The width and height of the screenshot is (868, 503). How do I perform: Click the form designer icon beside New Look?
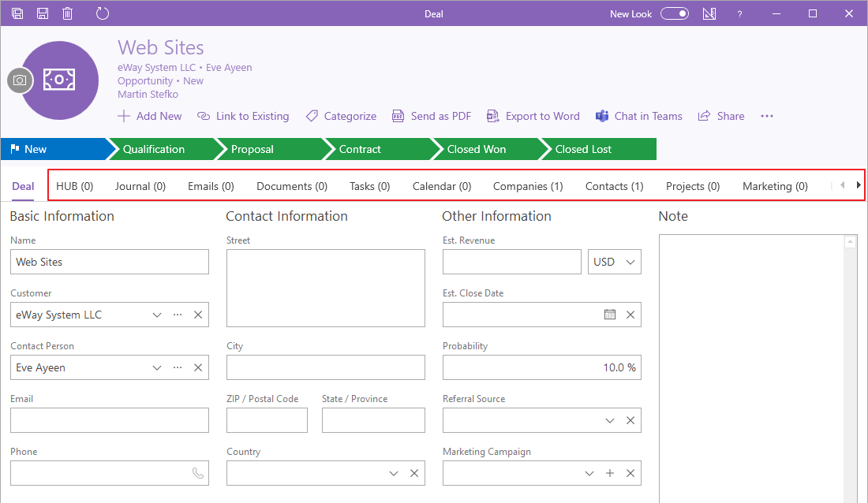(709, 14)
